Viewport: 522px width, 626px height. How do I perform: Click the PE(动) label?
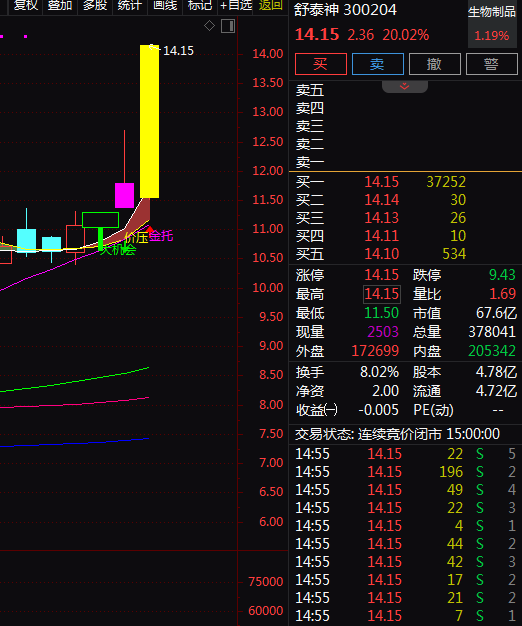[433, 410]
